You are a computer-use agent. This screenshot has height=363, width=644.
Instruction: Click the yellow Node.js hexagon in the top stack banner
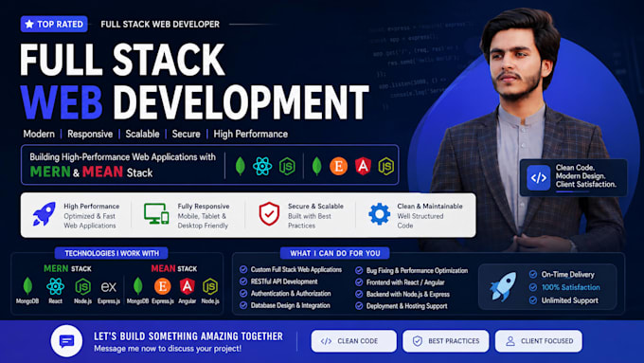coord(386,166)
